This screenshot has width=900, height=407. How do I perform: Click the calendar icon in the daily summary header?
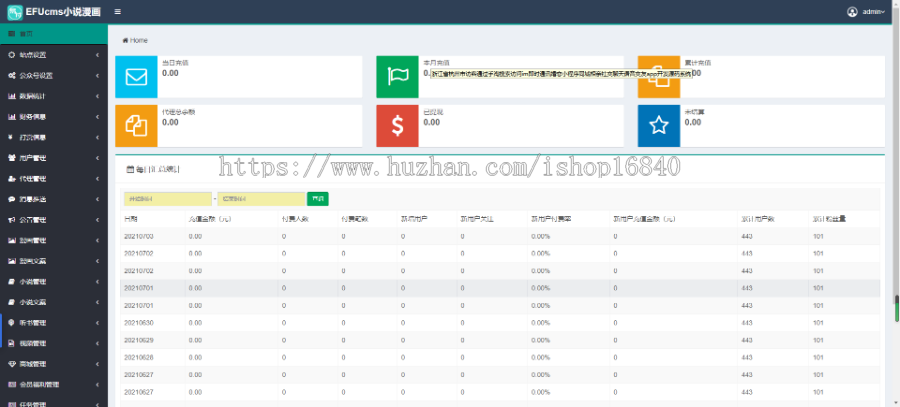click(x=130, y=169)
